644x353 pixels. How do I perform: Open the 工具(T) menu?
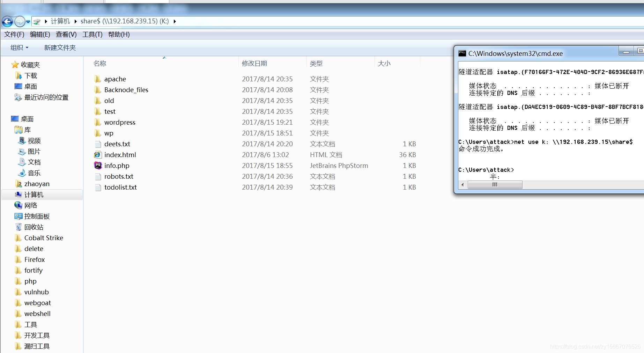(x=92, y=34)
